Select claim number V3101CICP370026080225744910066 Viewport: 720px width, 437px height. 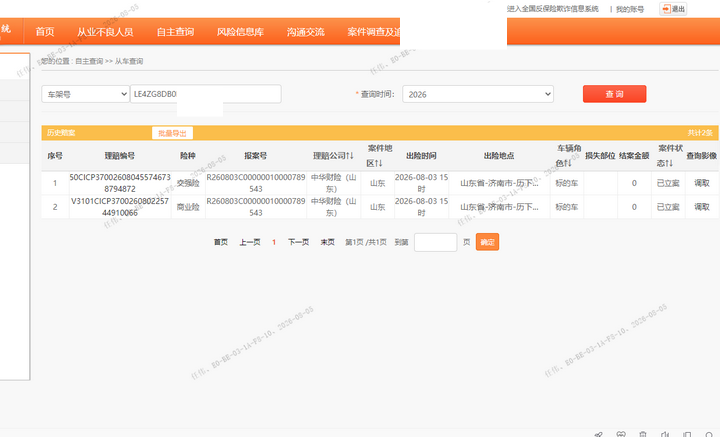(x=120, y=207)
